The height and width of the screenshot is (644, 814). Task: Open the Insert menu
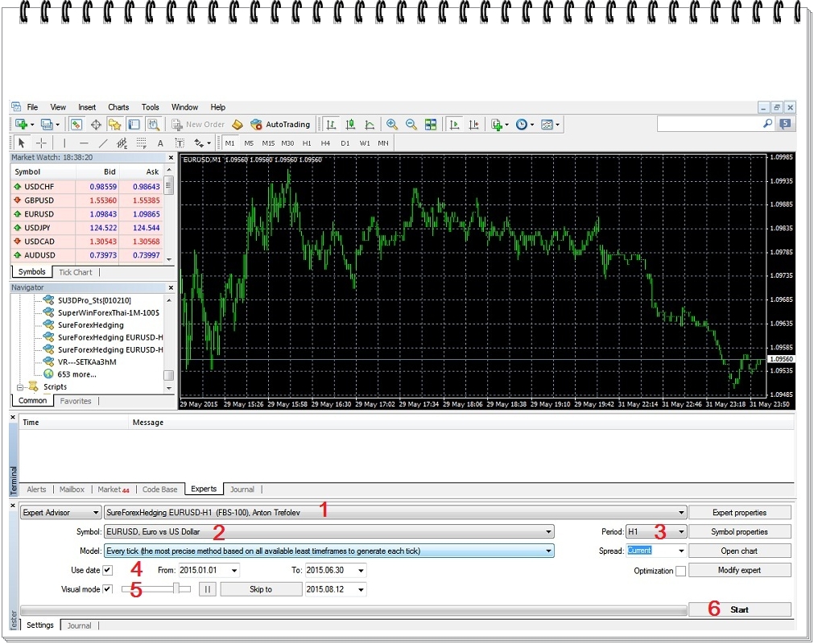[x=87, y=107]
